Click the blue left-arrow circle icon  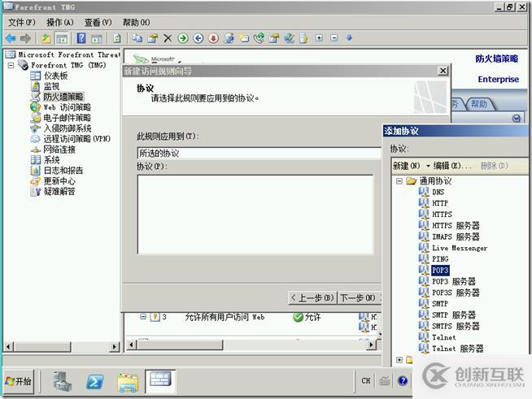point(198,38)
